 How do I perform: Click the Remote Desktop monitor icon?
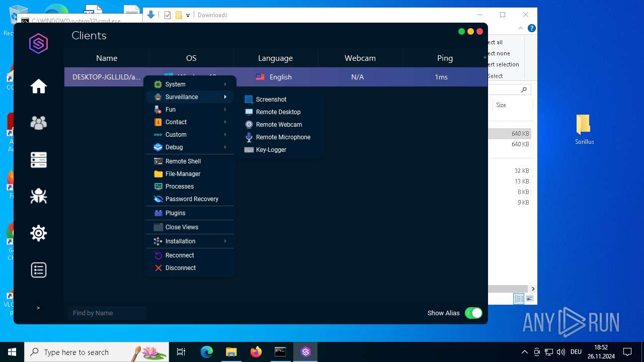[249, 112]
